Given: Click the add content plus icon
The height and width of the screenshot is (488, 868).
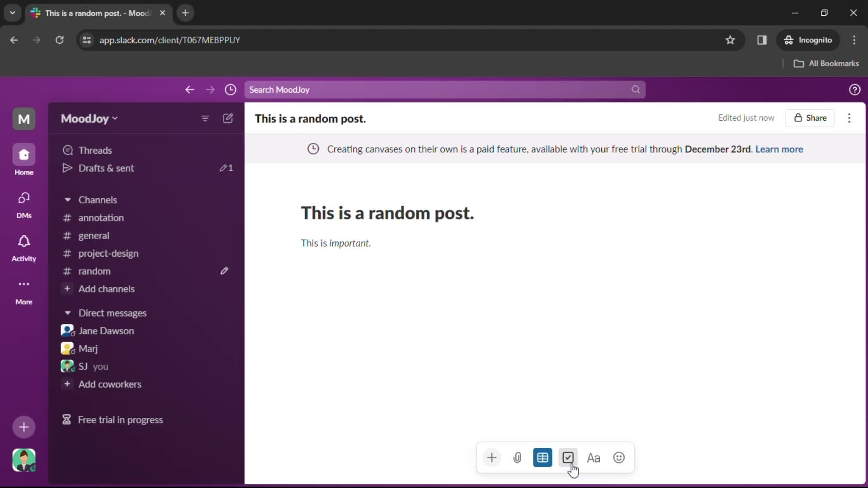Looking at the screenshot, I should 492,458.
